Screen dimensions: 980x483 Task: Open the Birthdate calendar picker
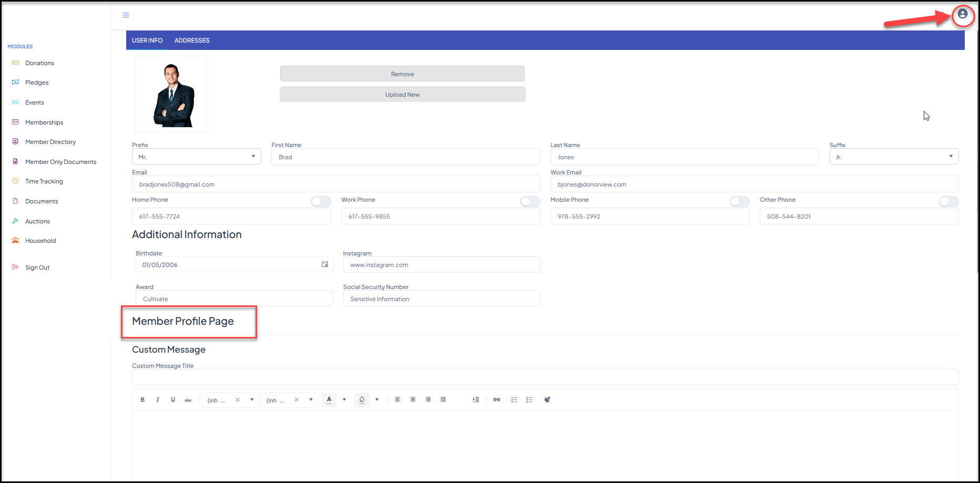[x=325, y=264]
